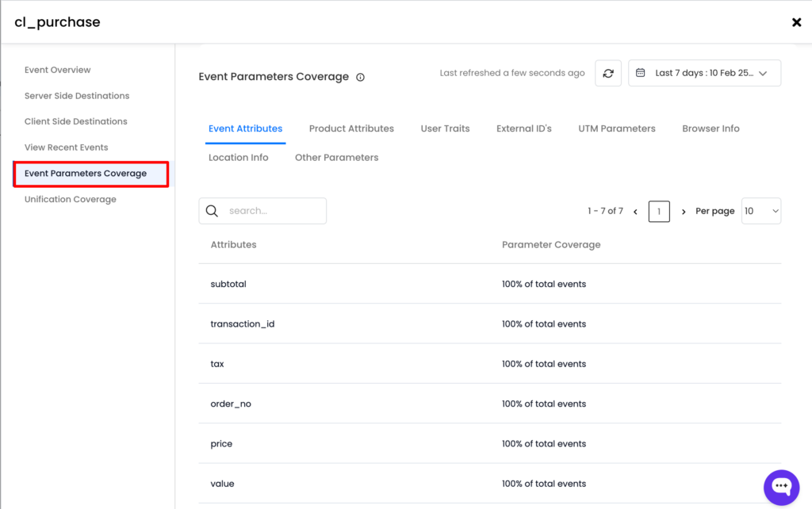The height and width of the screenshot is (509, 812).
Task: Go to next page arrow
Action: point(684,211)
